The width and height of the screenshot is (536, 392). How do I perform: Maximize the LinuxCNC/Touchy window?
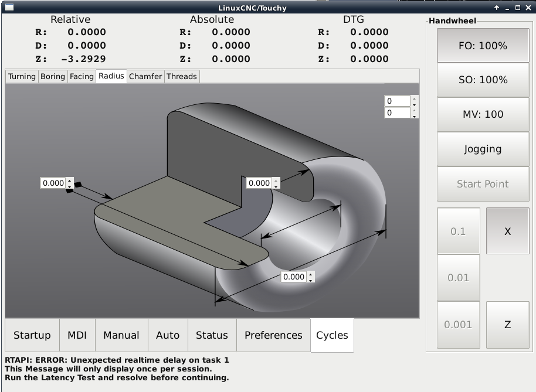(518, 8)
